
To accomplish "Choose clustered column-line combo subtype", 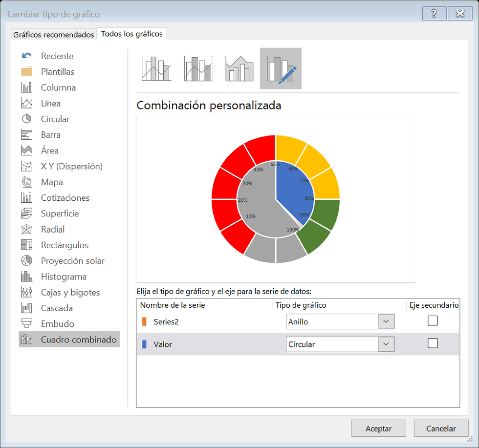I will 156,68.
